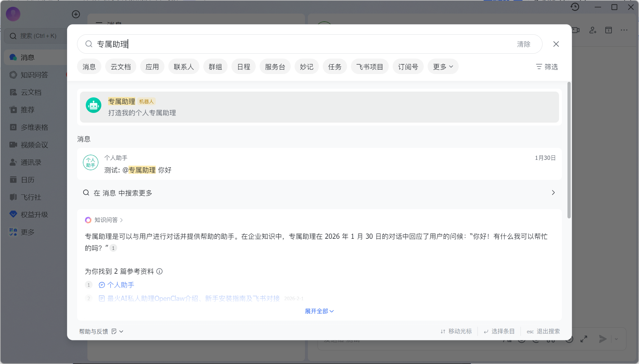Click the message history clock icon
The width and height of the screenshot is (639, 364).
pos(575,7)
